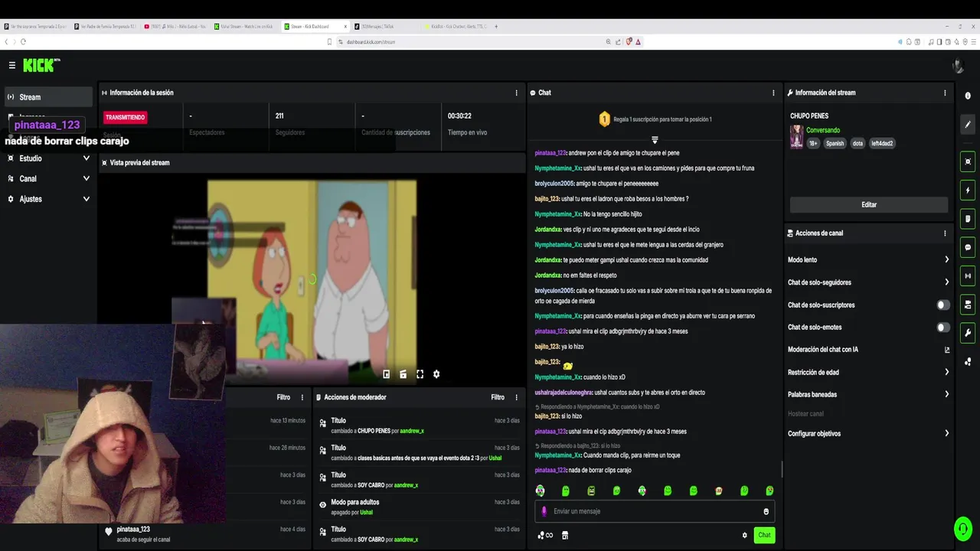Click the green support headset button

pos(962,529)
